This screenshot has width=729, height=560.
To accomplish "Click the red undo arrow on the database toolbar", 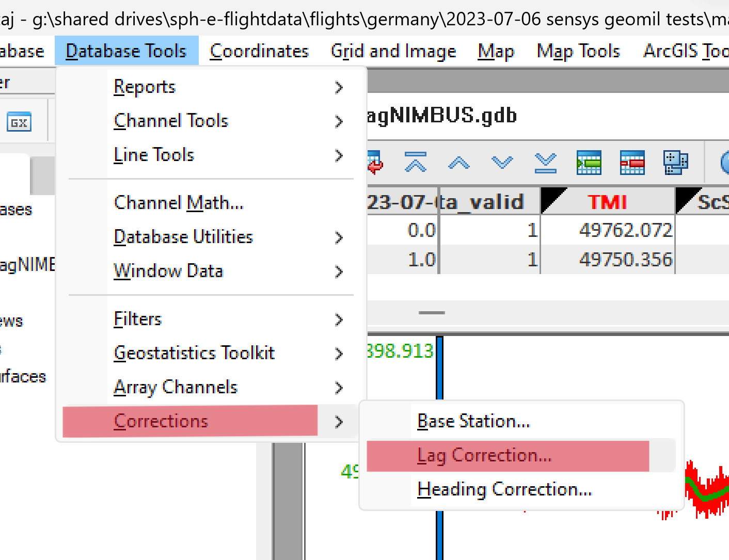I will click(374, 164).
